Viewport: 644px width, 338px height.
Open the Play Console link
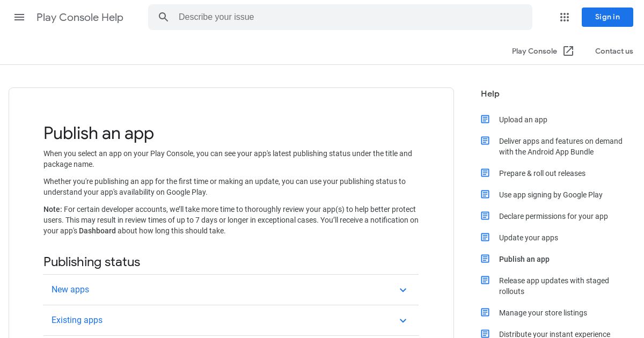535,51
